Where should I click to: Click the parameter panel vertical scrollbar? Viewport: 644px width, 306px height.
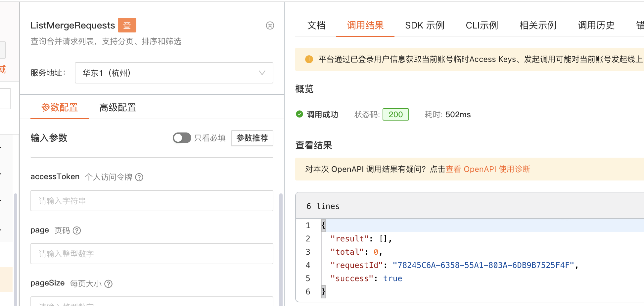point(281,248)
